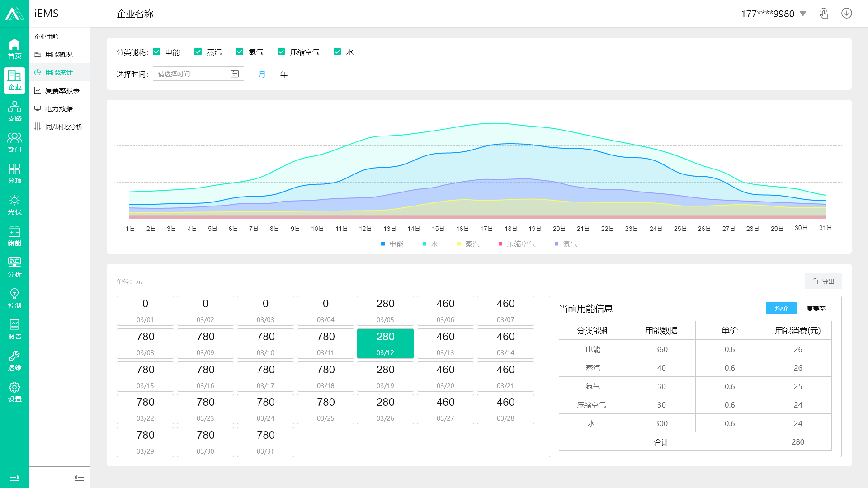
Task: Toggle 压缩空气 series in chart legend
Action: tap(517, 244)
